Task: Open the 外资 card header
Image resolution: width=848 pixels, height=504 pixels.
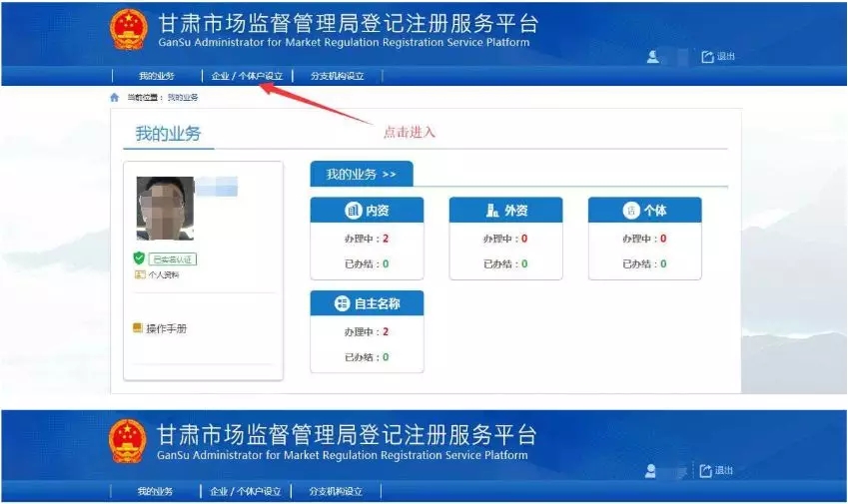Action: pos(505,211)
